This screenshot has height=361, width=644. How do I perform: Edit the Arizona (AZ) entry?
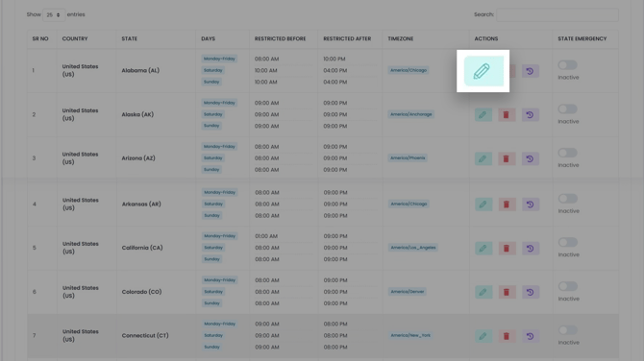(x=483, y=158)
